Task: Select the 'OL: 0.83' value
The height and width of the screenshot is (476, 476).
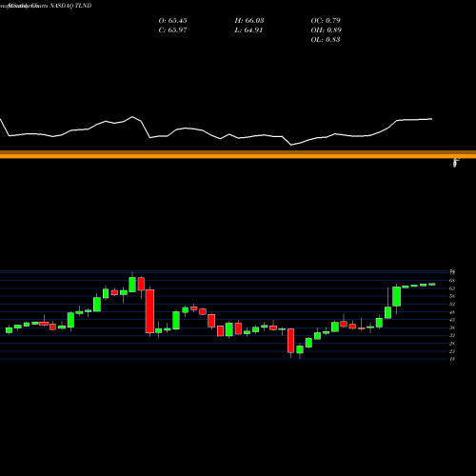Action: 326,40
